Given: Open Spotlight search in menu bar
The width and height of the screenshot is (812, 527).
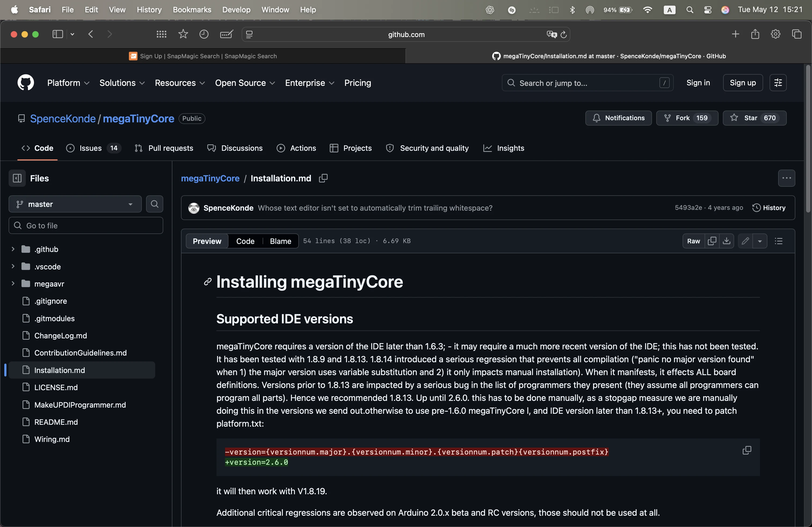Looking at the screenshot, I should coord(690,10).
